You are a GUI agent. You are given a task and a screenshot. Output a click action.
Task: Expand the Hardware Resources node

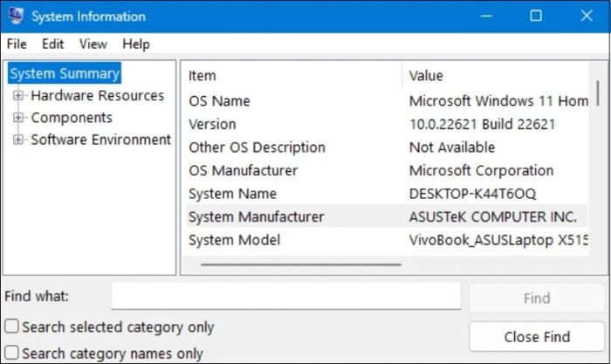pos(18,95)
